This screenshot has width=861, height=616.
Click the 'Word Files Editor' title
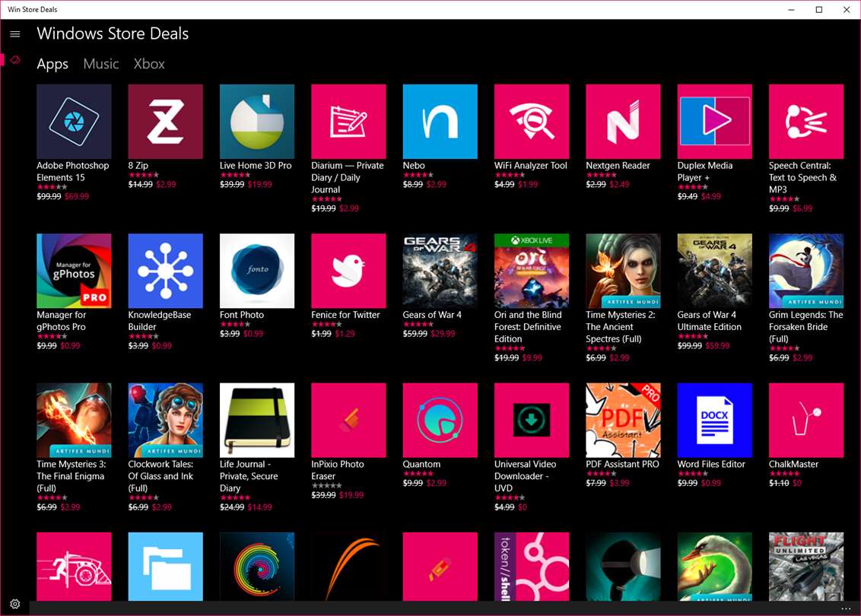[x=711, y=464]
